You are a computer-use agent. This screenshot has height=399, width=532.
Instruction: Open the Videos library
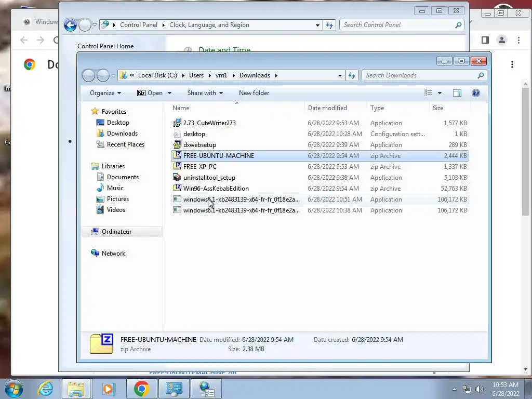click(116, 209)
